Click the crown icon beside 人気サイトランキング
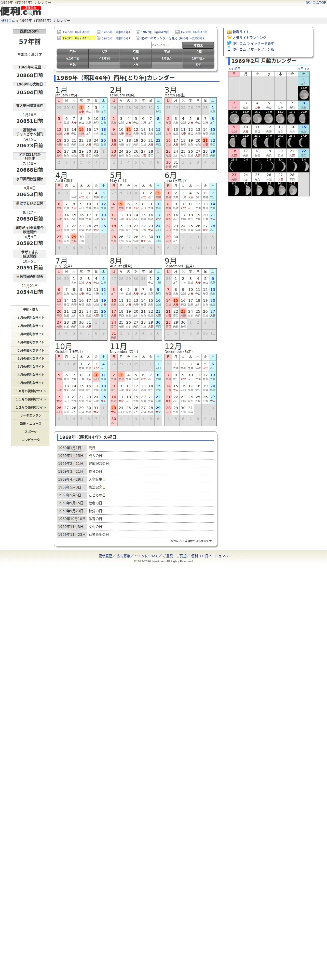The width and height of the screenshot is (327, 980). [229, 37]
